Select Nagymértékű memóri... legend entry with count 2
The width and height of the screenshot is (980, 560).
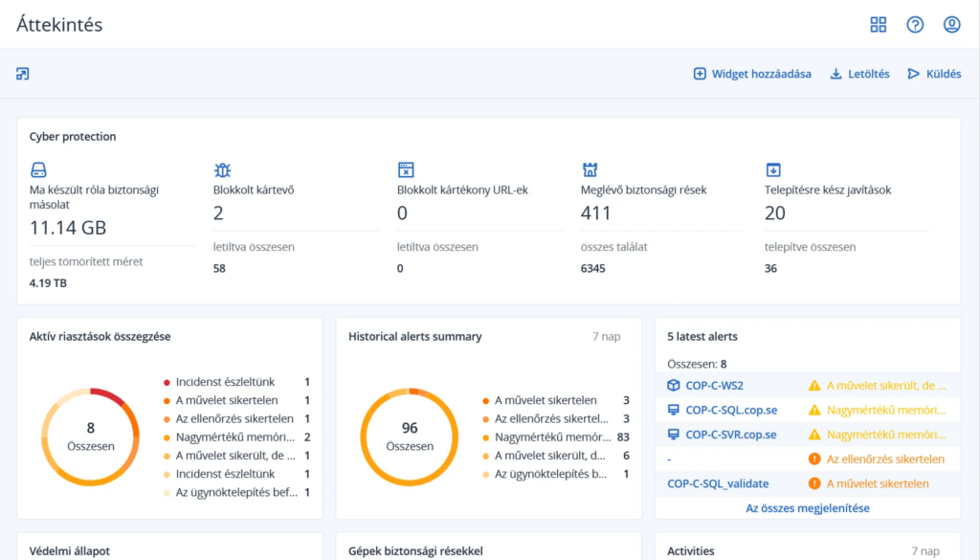tap(237, 437)
